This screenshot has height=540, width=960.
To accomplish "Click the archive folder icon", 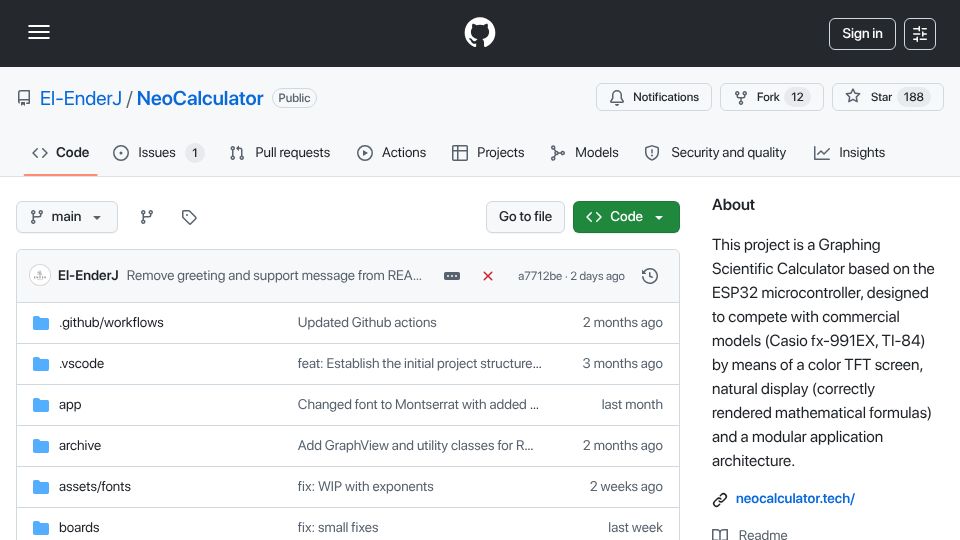I will (x=41, y=446).
